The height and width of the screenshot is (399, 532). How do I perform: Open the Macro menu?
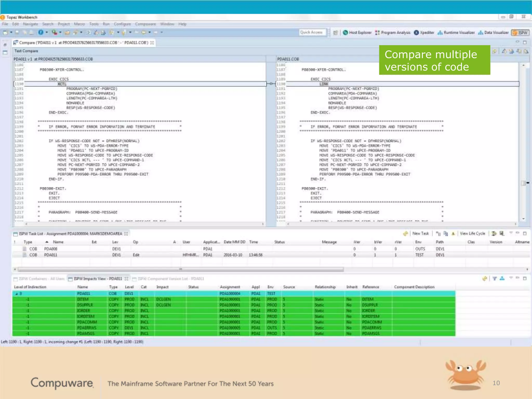click(79, 24)
